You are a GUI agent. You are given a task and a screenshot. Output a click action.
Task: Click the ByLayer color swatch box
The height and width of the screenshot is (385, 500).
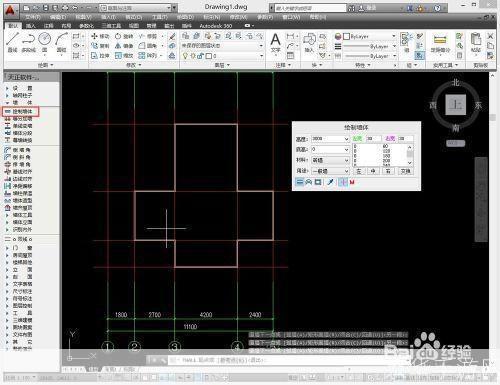[x=346, y=36]
